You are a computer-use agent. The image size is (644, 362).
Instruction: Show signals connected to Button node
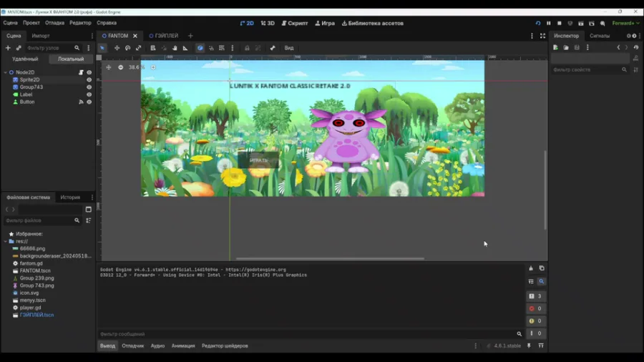tap(81, 102)
